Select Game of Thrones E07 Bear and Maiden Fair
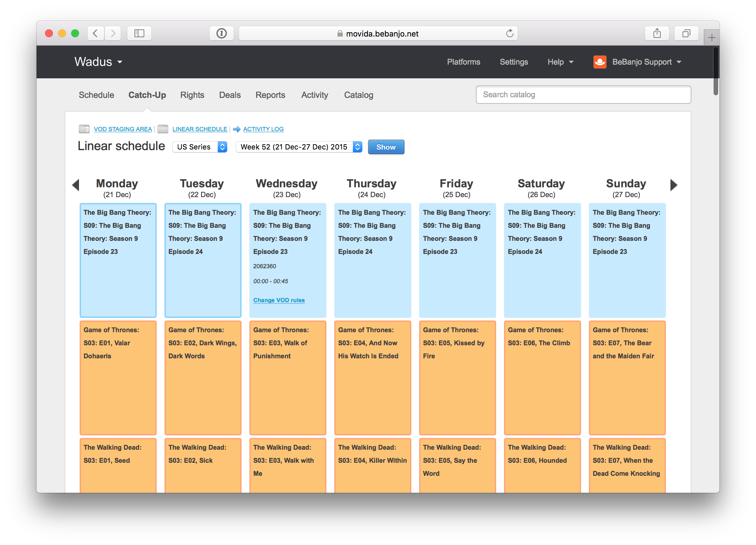This screenshot has height=545, width=756. 627,378
